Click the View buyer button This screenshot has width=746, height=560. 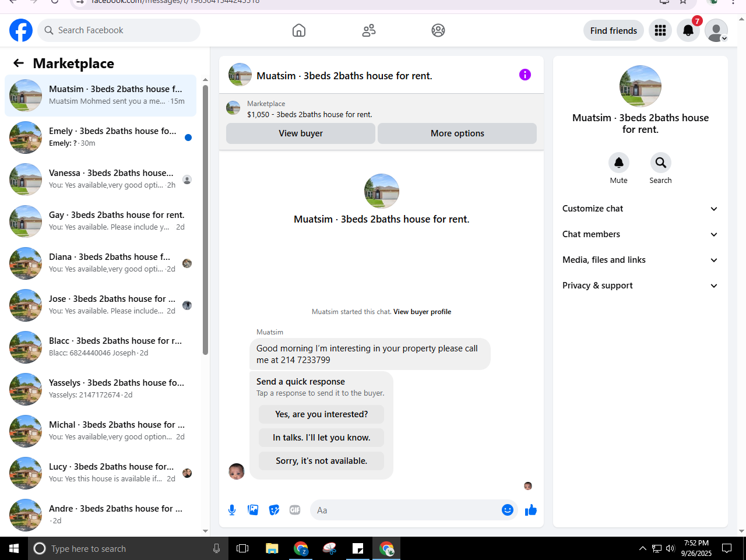(x=301, y=133)
